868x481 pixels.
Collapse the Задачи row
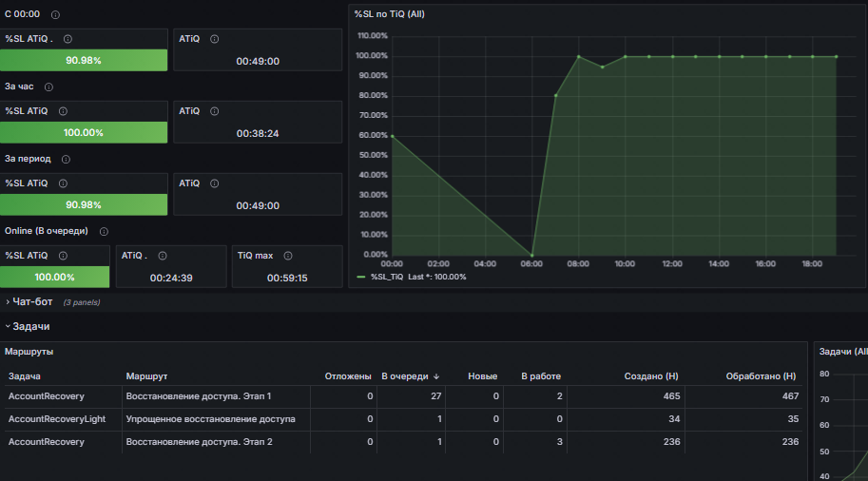click(x=30, y=327)
